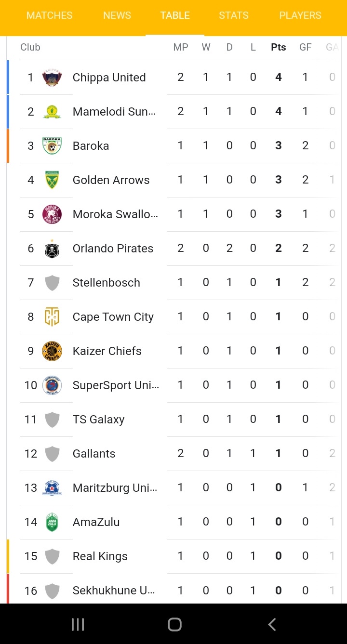Tap the Mamelodi Sundowns club logo
This screenshot has width=347, height=644.
52,112
